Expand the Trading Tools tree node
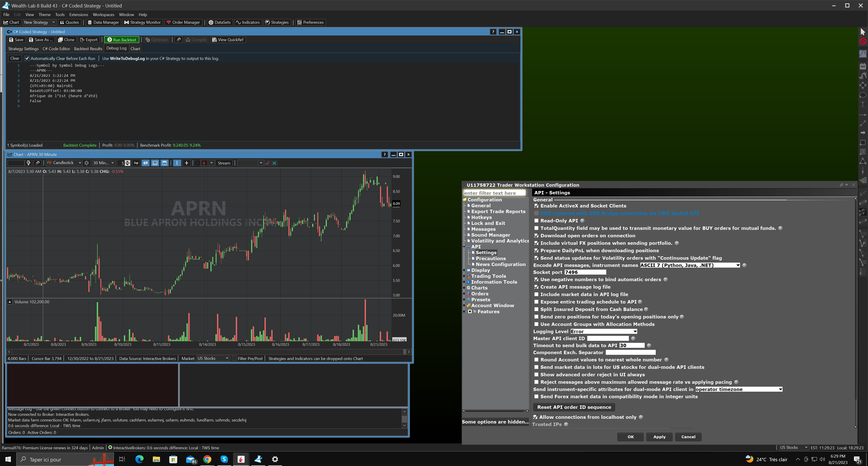This screenshot has width=868, height=466. point(464,276)
